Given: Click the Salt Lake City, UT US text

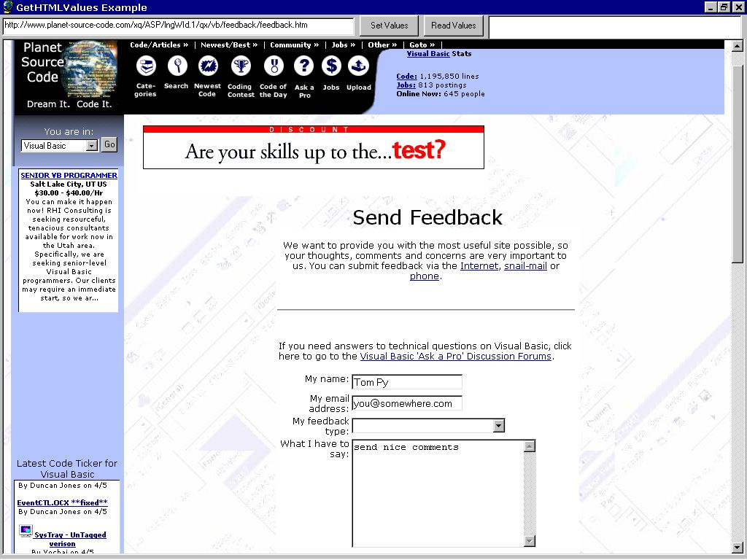Looking at the screenshot, I should click(x=69, y=184).
